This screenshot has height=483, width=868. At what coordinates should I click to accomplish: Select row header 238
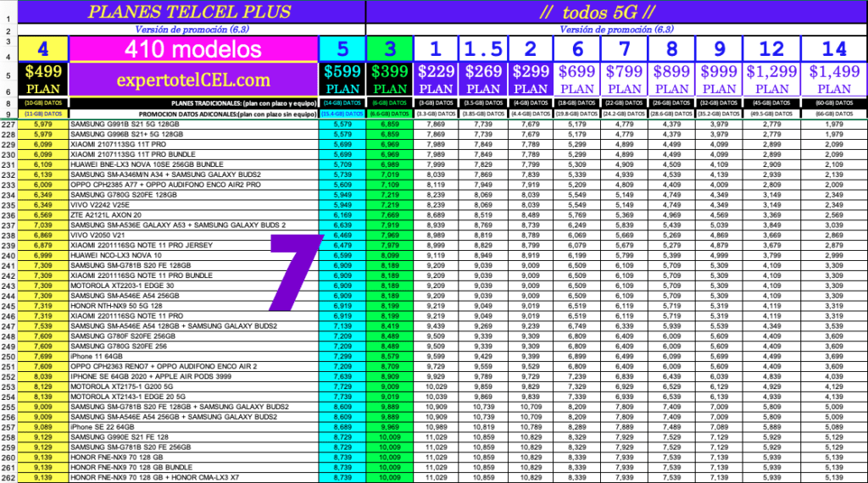point(8,235)
